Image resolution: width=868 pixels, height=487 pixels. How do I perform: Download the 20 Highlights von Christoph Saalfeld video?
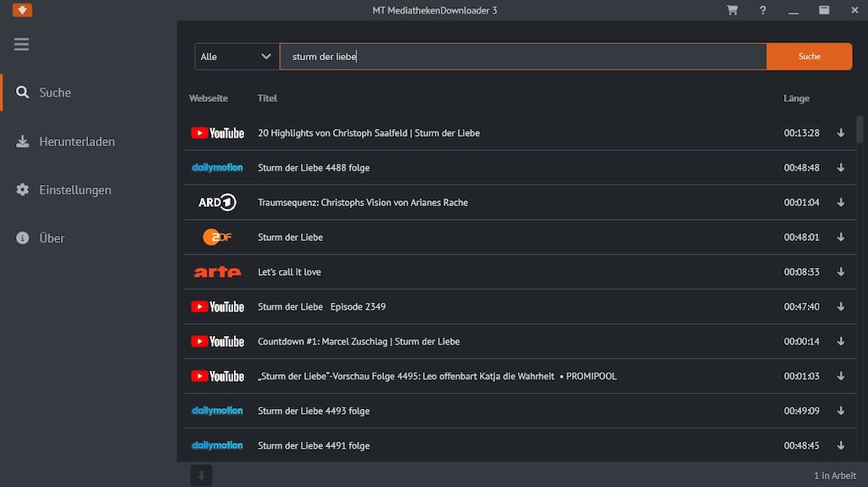[x=841, y=133]
